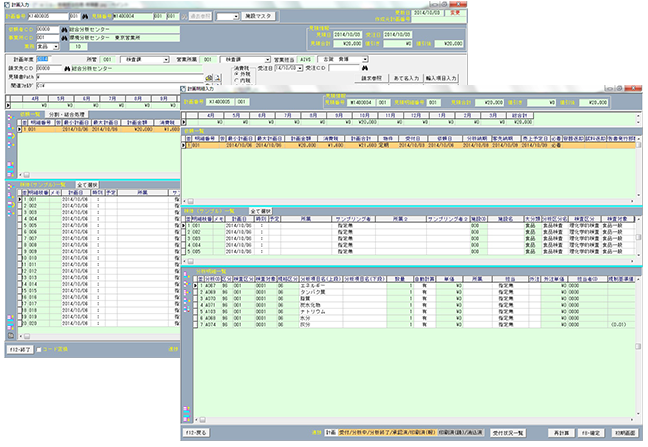The height and width of the screenshot is (447, 648).
Task: Check row 2 A069 タンパク質 checkbox
Action: point(196,292)
